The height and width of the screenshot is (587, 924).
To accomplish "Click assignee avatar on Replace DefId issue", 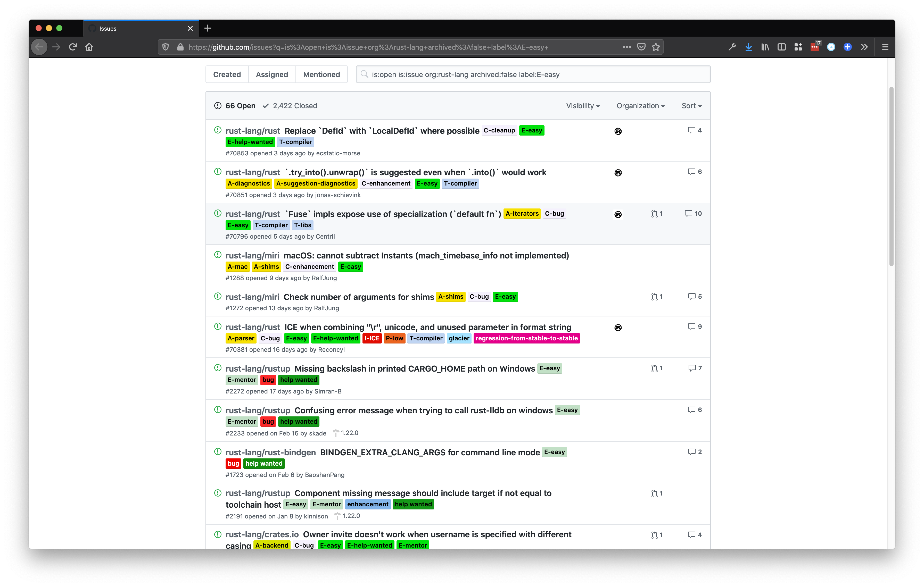I will tap(618, 131).
